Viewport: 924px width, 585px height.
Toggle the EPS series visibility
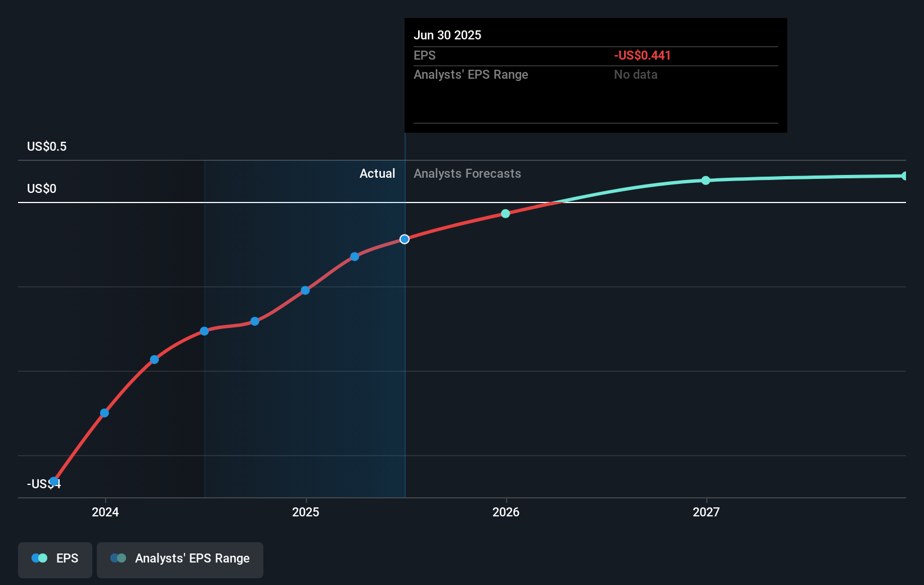pyautogui.click(x=55, y=560)
